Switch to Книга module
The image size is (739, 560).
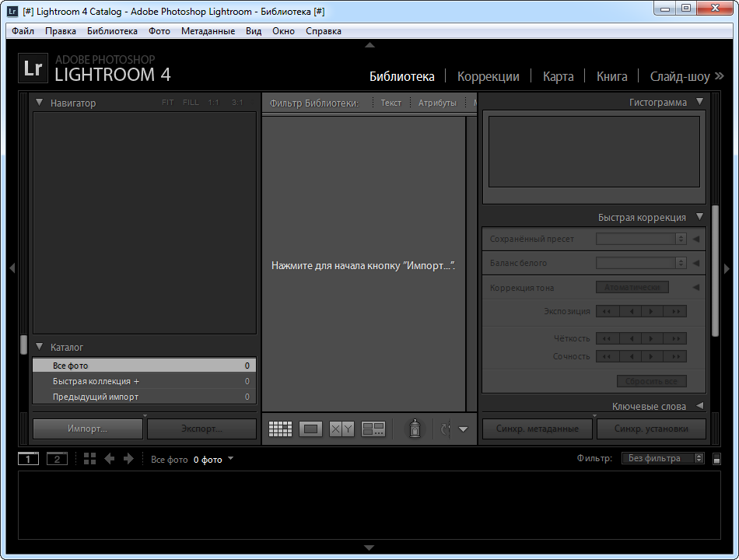pos(611,76)
